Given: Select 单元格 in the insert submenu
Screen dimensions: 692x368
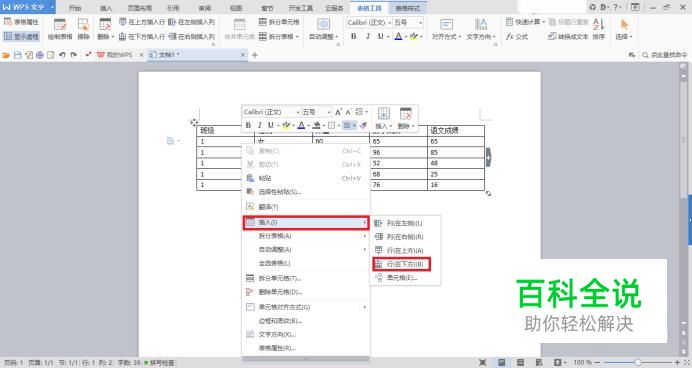Looking at the screenshot, I should 405,278.
